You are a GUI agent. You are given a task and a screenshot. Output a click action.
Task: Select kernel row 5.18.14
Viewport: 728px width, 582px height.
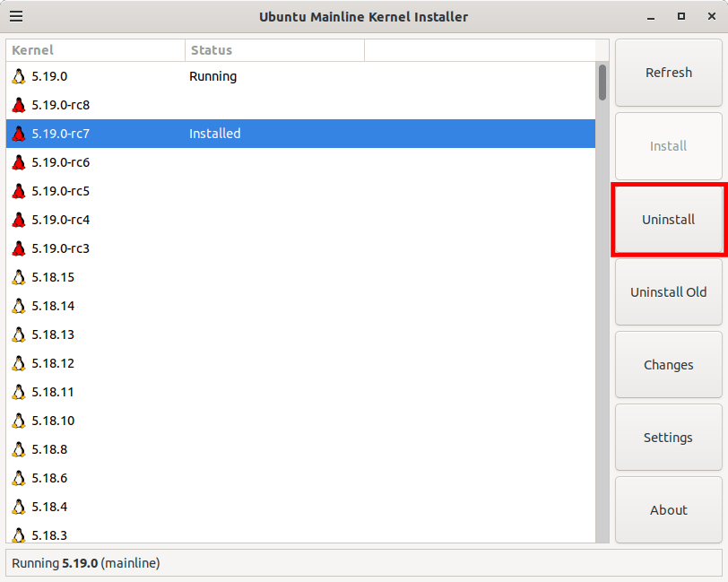[300, 306]
